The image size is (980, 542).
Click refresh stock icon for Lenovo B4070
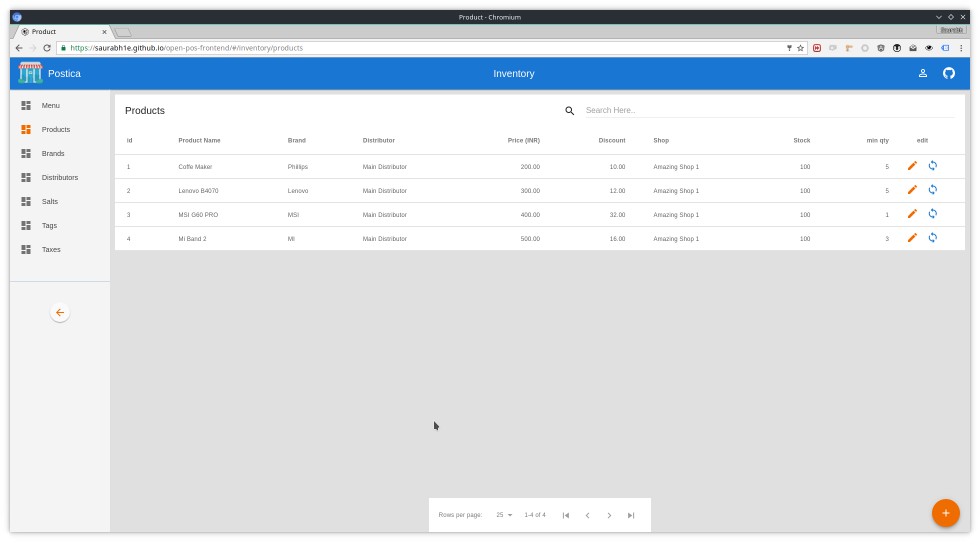click(x=932, y=189)
